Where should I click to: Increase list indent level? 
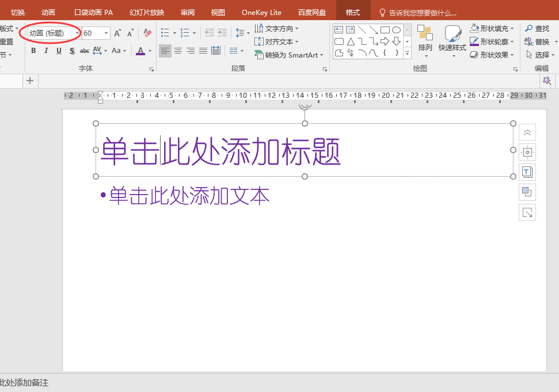pos(222,33)
